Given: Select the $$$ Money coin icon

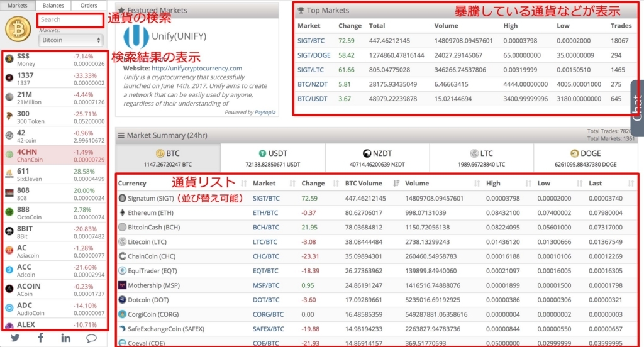Looking at the screenshot, I should click(9, 60).
